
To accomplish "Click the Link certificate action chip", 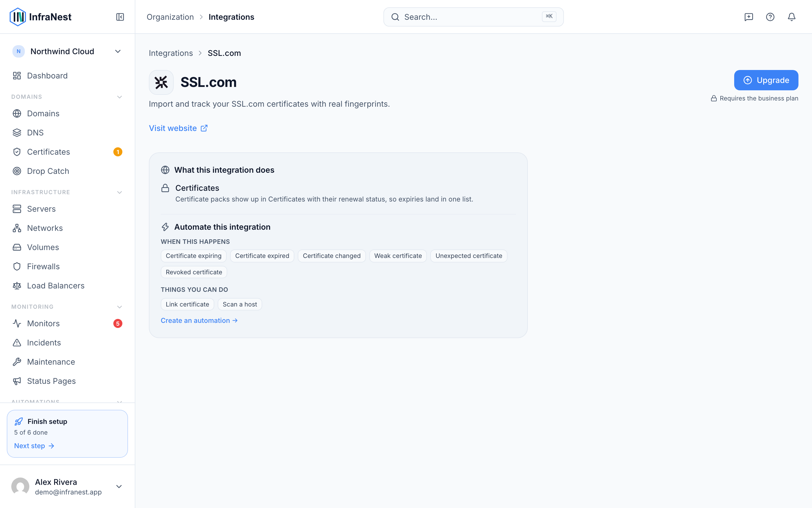I will tap(187, 305).
